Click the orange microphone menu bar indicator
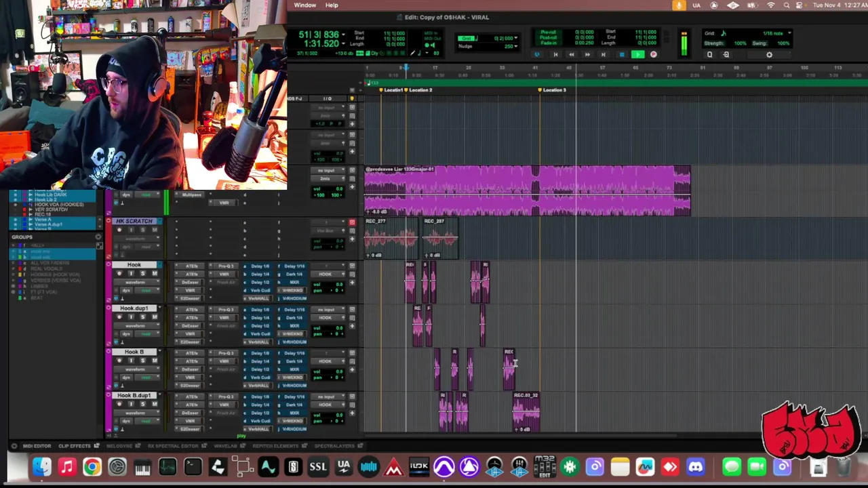The height and width of the screenshot is (488, 868). click(679, 5)
